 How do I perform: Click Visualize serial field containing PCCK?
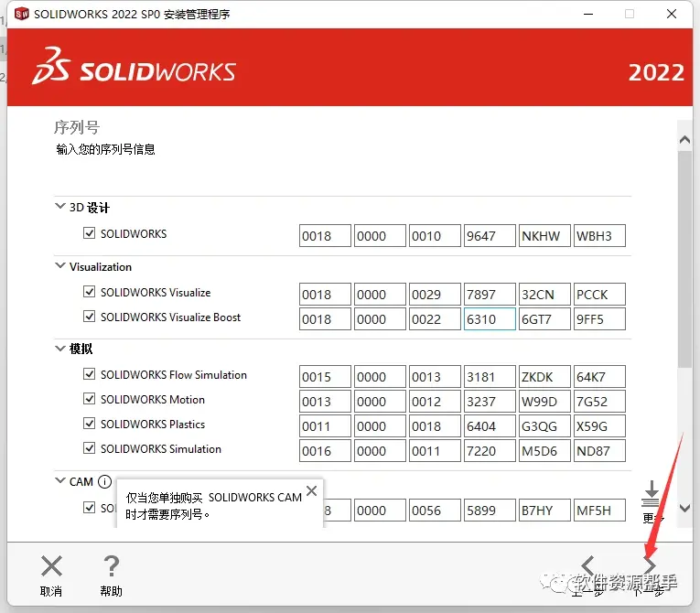[599, 295]
